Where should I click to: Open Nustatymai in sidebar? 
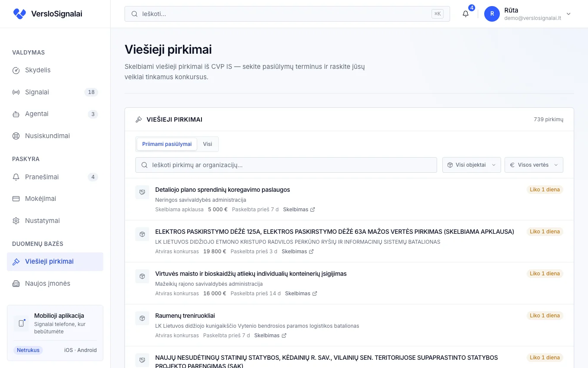pyautogui.click(x=55, y=221)
